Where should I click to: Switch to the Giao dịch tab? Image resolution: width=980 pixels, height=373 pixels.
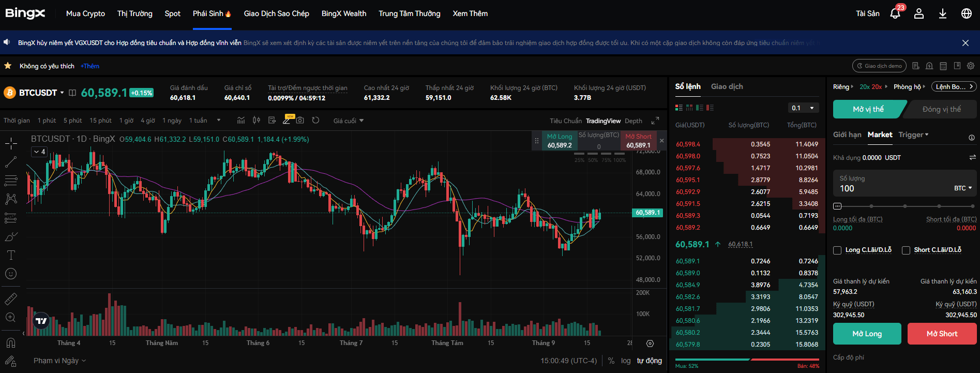click(727, 86)
